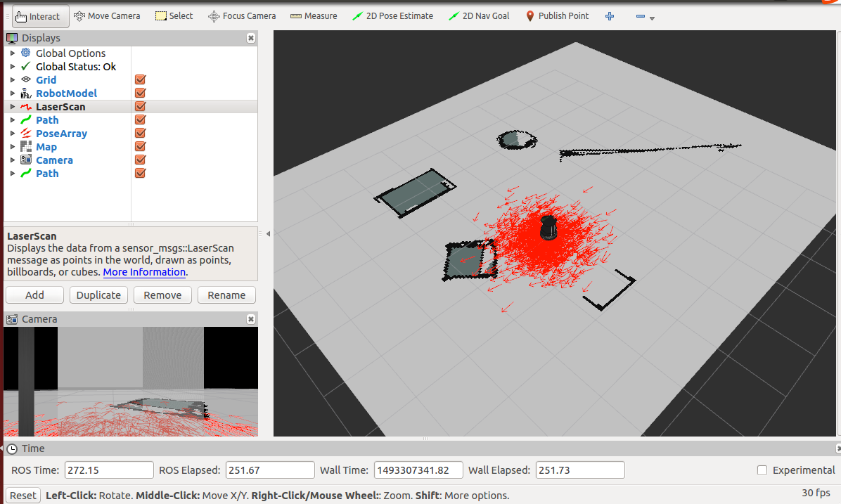
Task: Click the Global Options gear icon
Action: tap(26, 53)
